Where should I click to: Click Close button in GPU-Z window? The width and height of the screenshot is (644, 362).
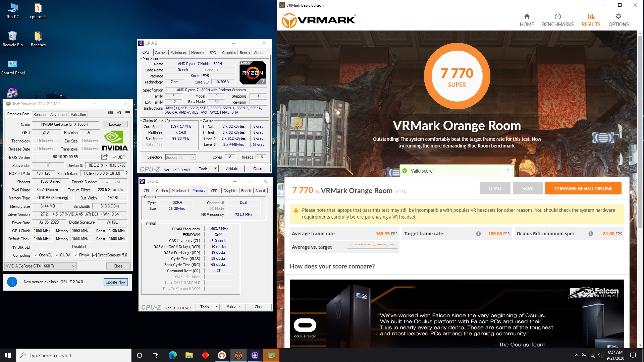[x=118, y=266]
